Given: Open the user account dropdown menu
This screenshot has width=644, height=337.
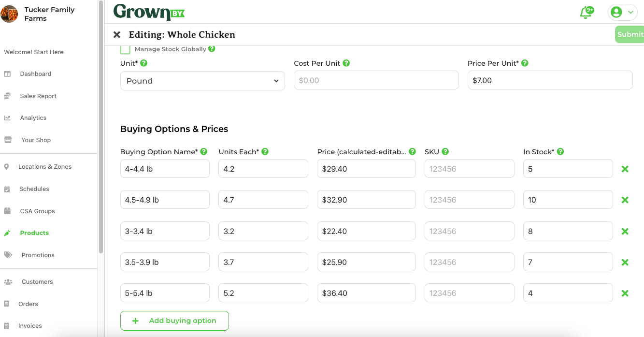Looking at the screenshot, I should pyautogui.click(x=622, y=13).
